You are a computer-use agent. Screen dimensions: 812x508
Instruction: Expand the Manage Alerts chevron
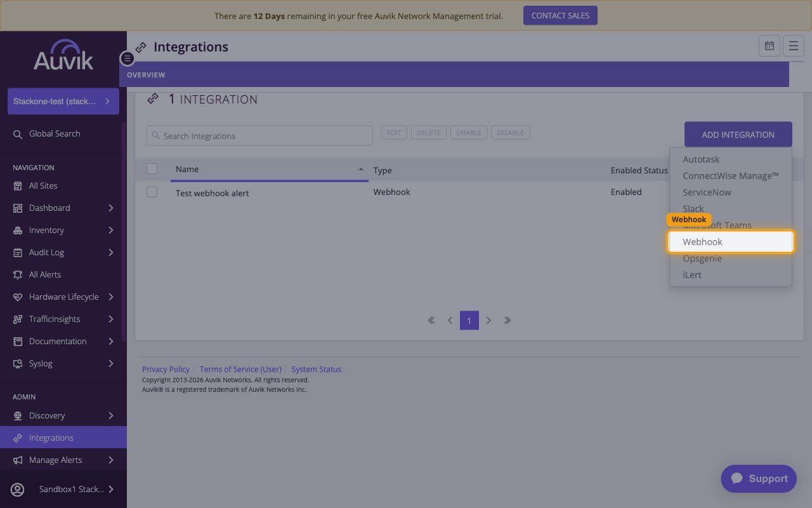click(111, 460)
